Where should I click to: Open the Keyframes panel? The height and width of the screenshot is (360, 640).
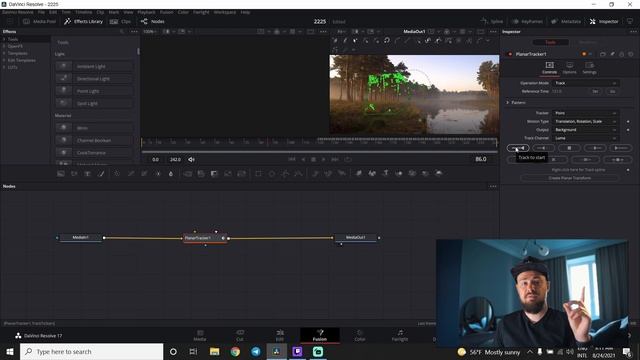527,21
